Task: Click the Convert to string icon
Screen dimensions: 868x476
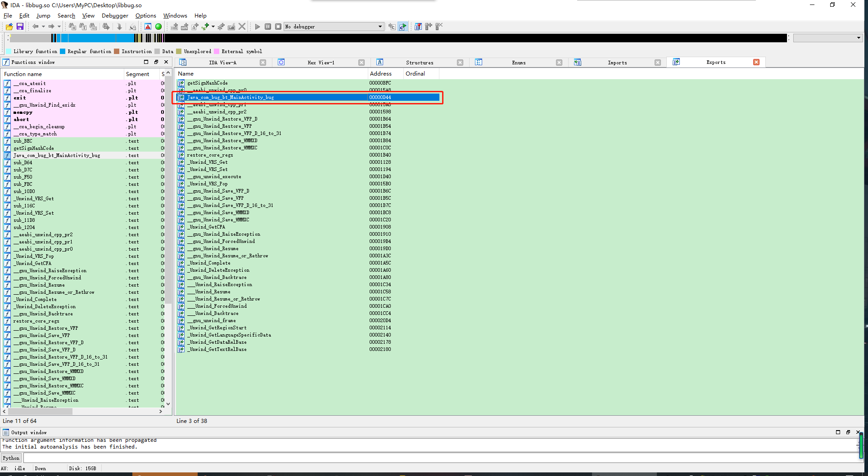Action: click(x=195, y=27)
